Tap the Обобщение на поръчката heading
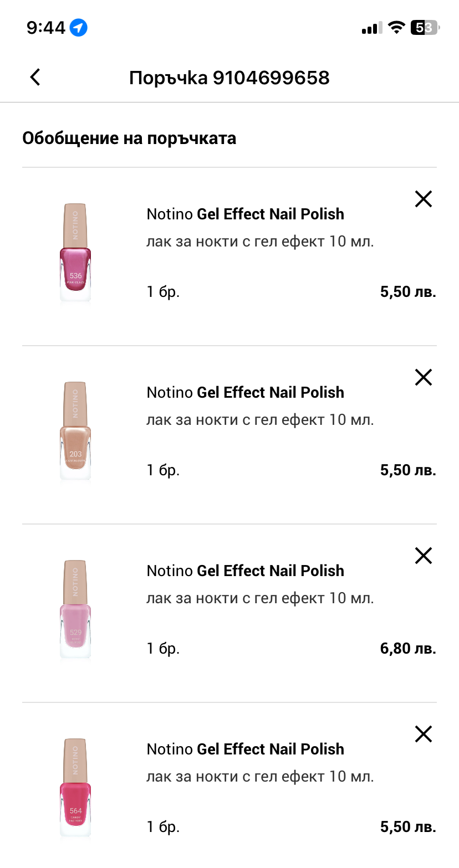 [129, 138]
